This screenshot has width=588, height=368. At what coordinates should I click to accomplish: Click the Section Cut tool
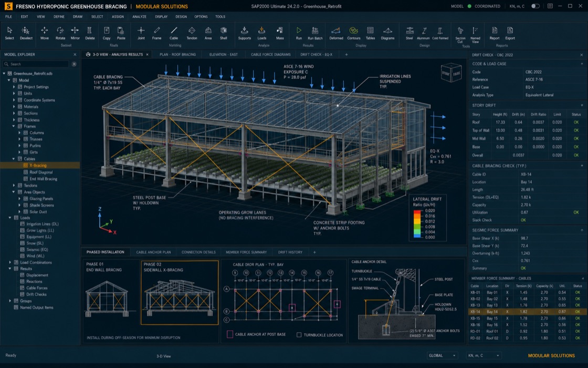(x=460, y=35)
